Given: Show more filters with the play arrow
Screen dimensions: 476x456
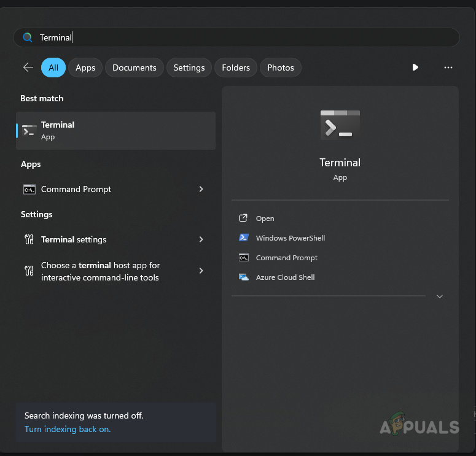Looking at the screenshot, I should [x=415, y=67].
